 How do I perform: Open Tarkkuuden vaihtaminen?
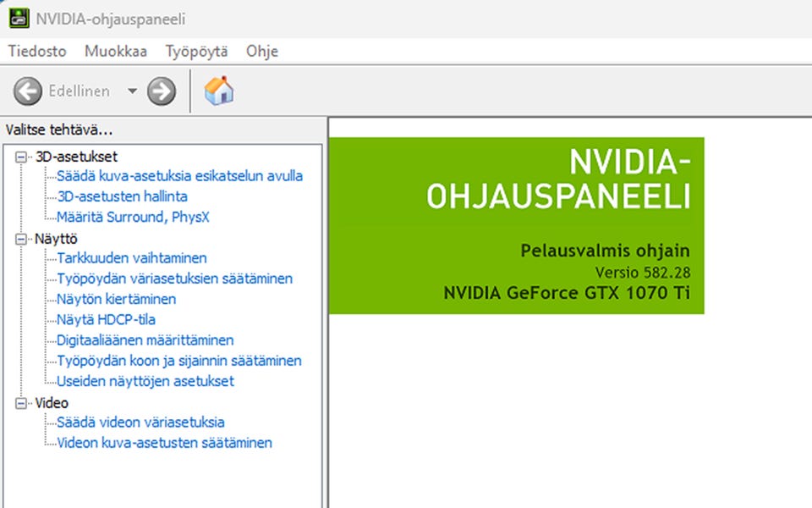click(x=132, y=257)
